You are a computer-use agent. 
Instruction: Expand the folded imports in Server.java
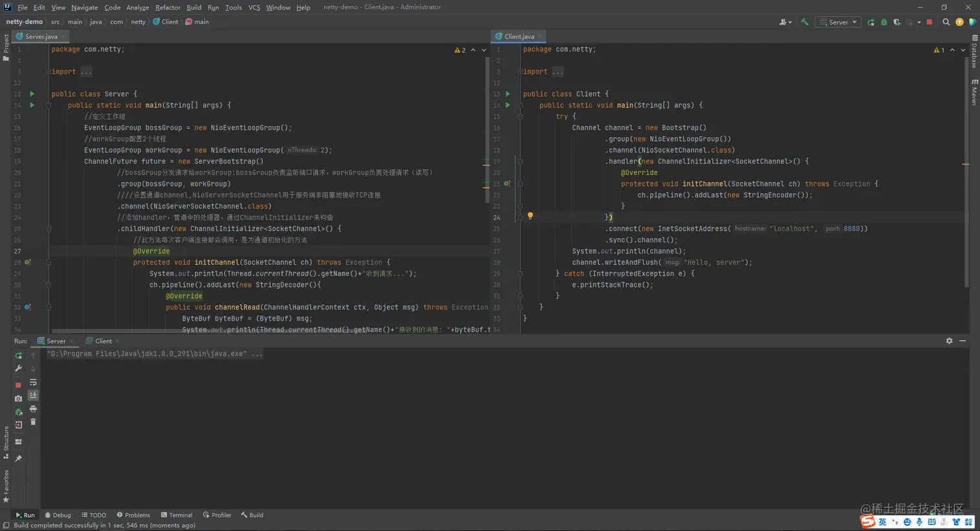[86, 72]
